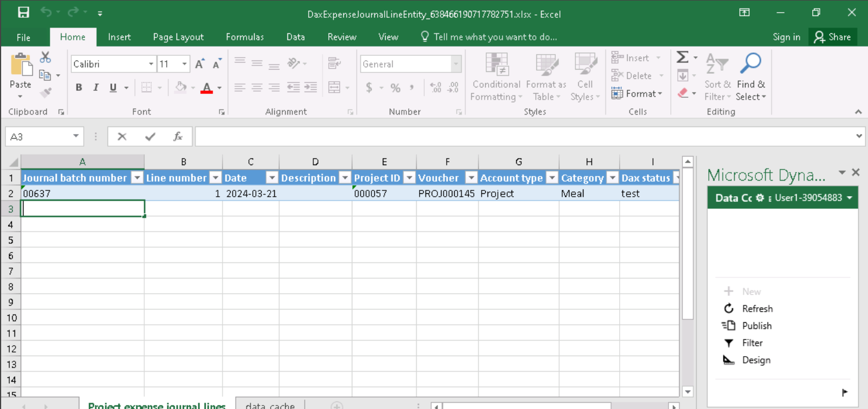Select cell containing PROJ000145

click(447, 193)
